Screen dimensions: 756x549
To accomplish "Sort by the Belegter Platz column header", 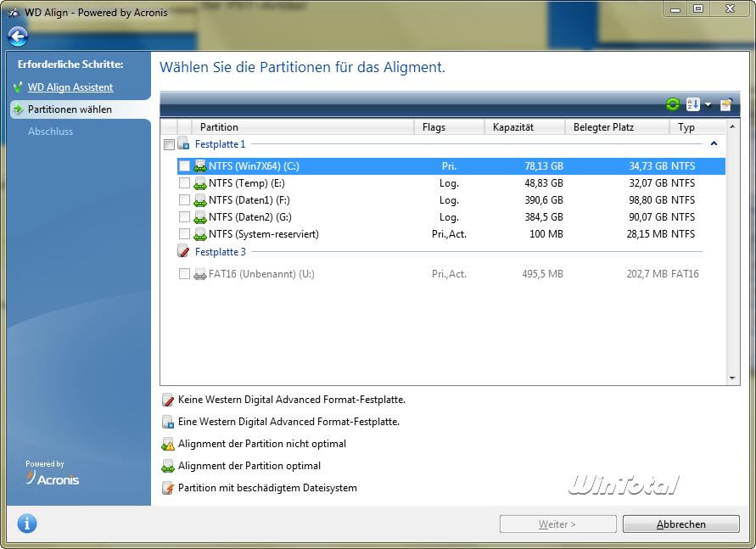I will coord(617,127).
